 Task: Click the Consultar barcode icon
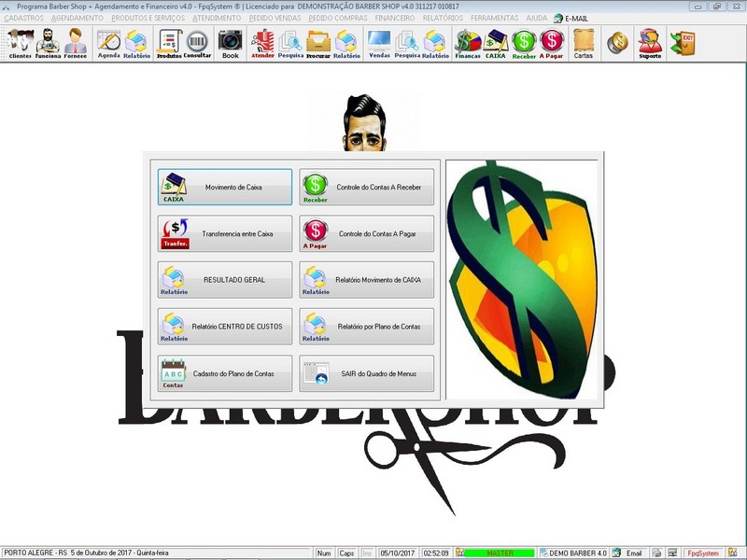(197, 44)
